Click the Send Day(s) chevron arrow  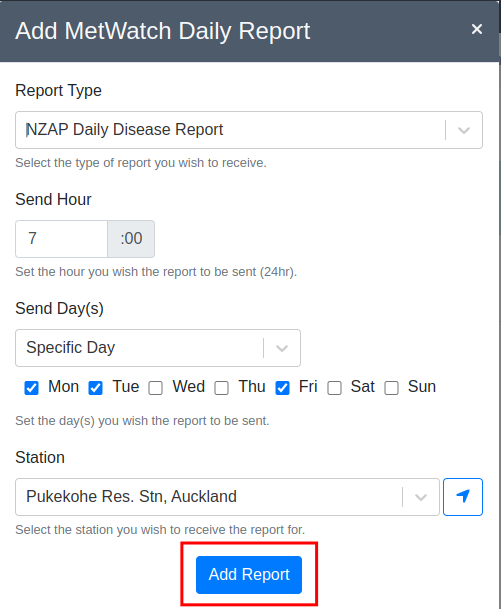point(282,348)
